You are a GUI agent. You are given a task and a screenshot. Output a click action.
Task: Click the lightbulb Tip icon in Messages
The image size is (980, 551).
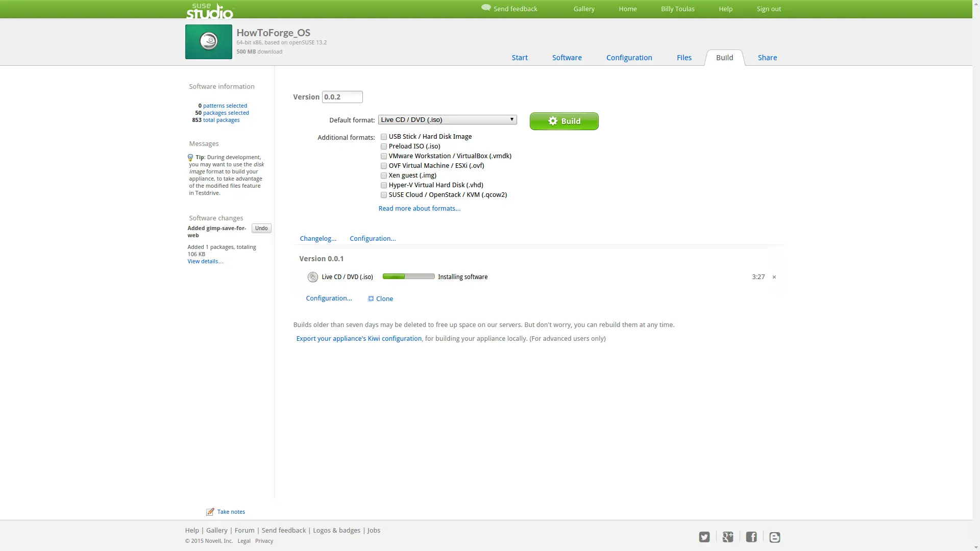pos(190,158)
